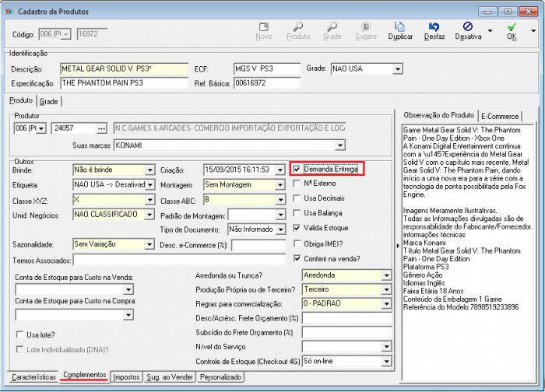Click the Sugere toolbar icon
545x392 pixels.
(366, 30)
